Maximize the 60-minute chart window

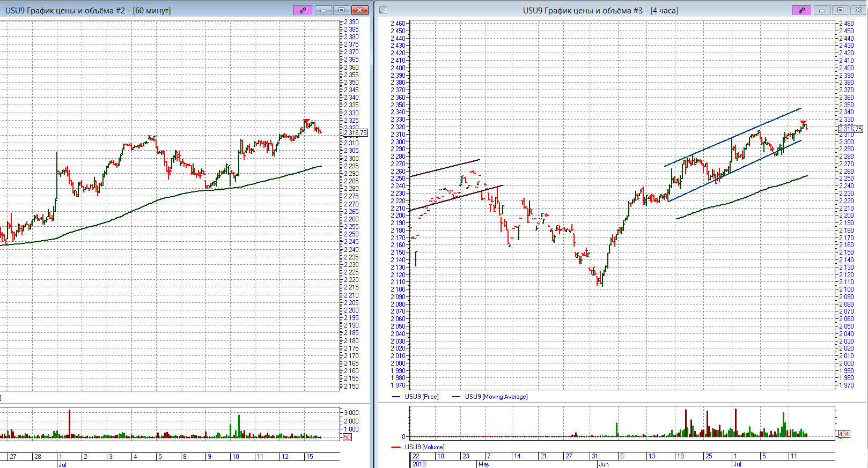click(341, 10)
